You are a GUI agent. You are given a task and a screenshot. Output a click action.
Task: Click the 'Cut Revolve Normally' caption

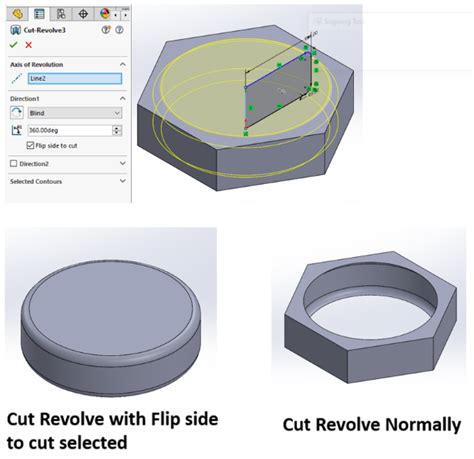pyautogui.click(x=372, y=424)
